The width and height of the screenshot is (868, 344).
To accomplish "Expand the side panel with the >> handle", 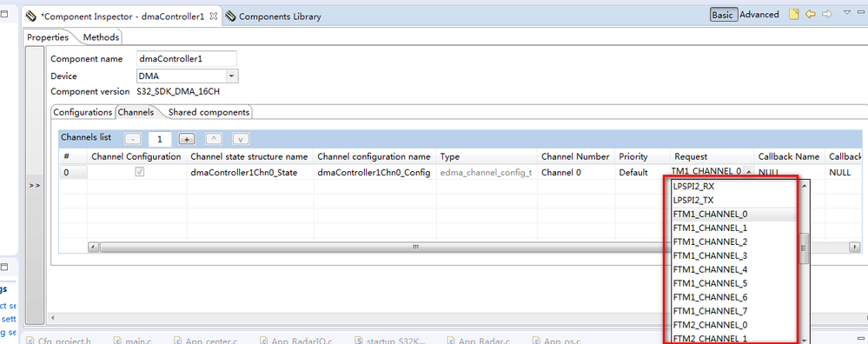I will tap(35, 186).
